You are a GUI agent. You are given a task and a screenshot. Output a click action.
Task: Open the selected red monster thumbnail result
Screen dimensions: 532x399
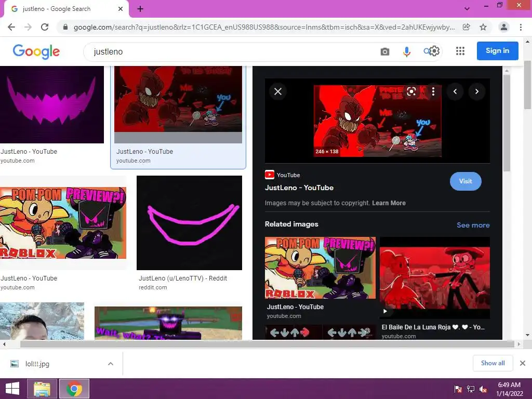coord(178,104)
